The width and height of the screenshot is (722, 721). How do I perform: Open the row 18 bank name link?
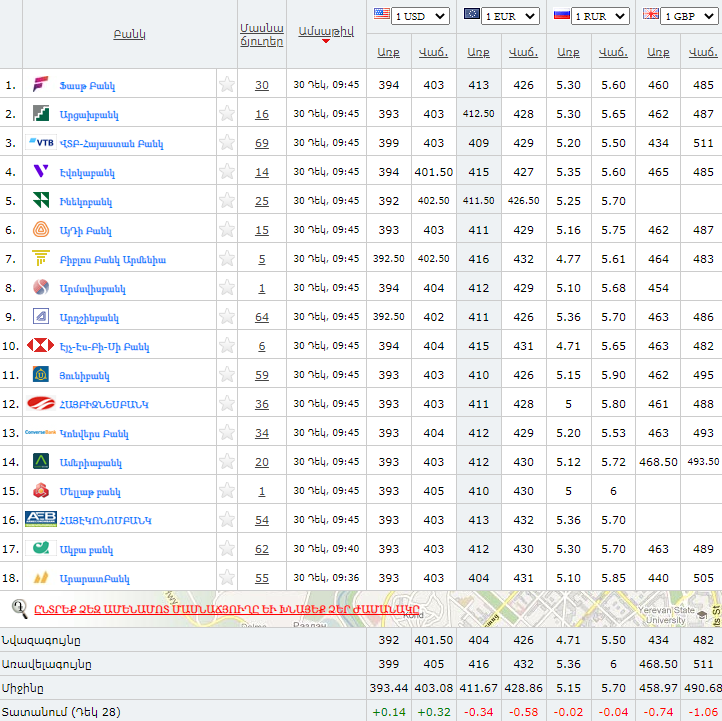click(94, 578)
